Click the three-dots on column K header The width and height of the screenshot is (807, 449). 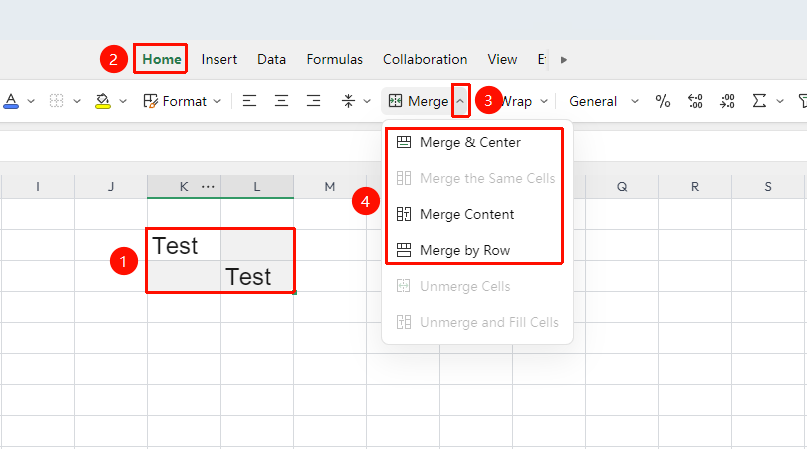(x=208, y=186)
